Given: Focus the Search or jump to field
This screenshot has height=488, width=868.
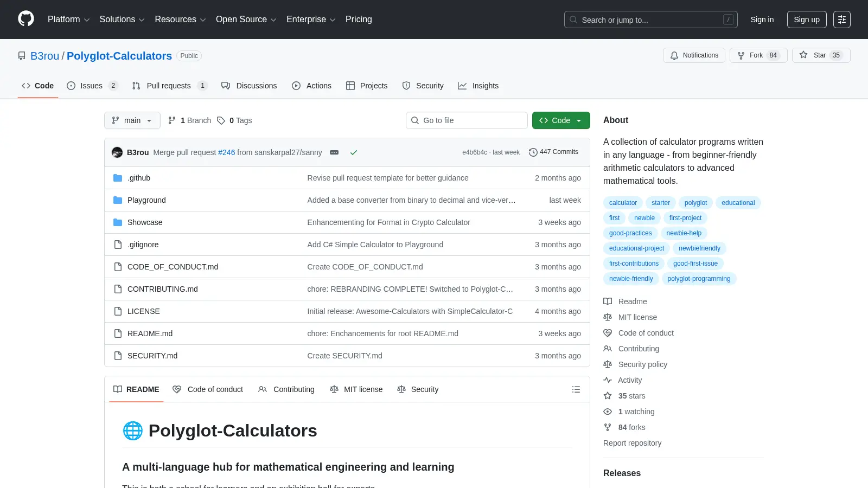Looking at the screenshot, I should click(x=650, y=20).
